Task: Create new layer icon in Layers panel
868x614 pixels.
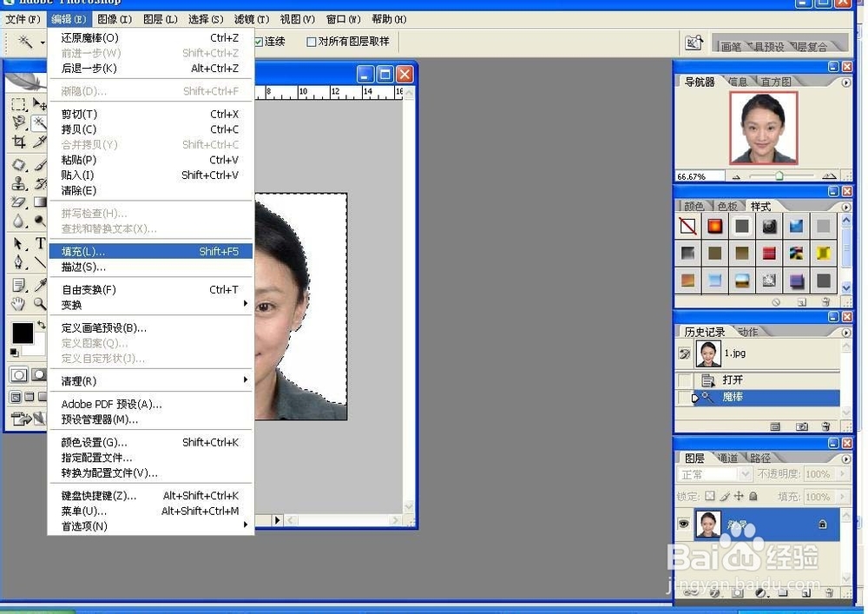Action: [806, 593]
